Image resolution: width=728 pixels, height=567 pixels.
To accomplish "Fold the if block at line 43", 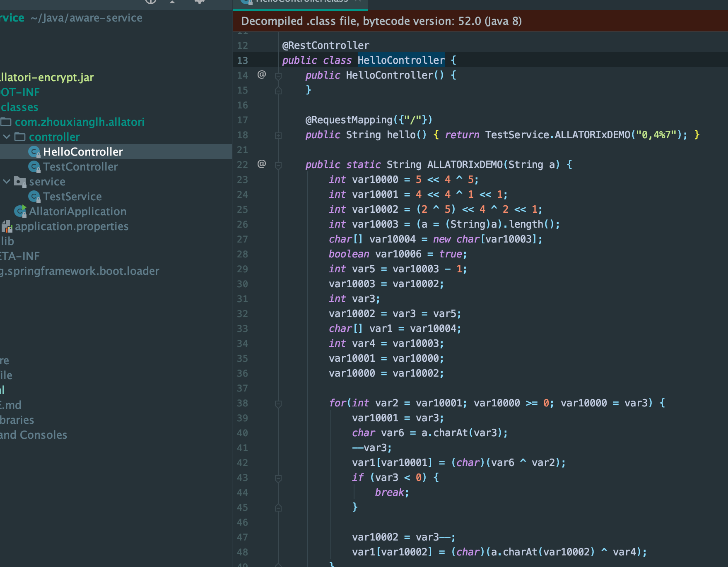I will pos(278,478).
